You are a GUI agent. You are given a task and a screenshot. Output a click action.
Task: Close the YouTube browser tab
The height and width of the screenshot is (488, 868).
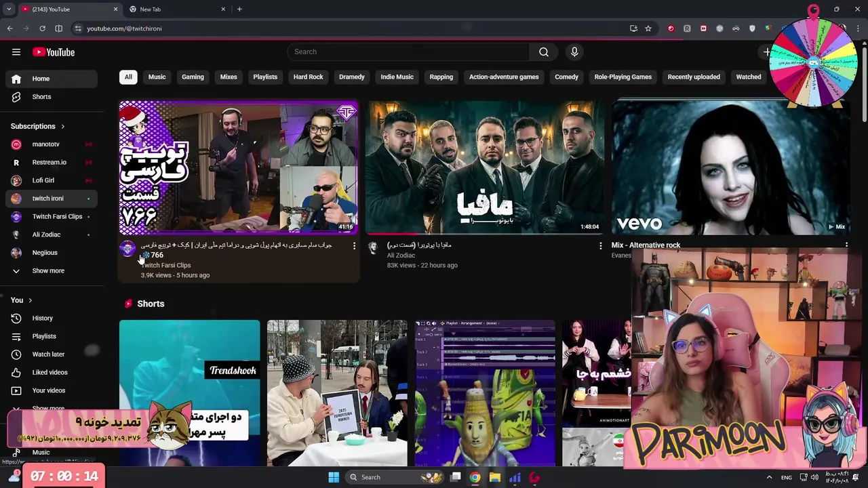click(115, 9)
